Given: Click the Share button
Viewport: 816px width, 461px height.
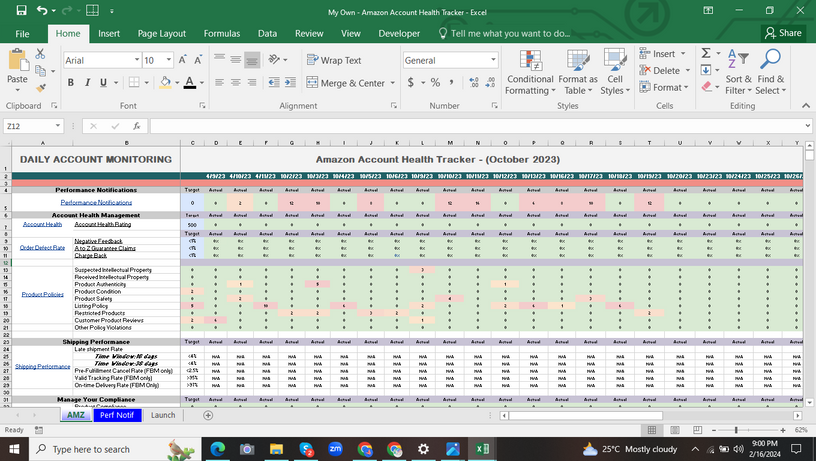Looking at the screenshot, I should 783,33.
